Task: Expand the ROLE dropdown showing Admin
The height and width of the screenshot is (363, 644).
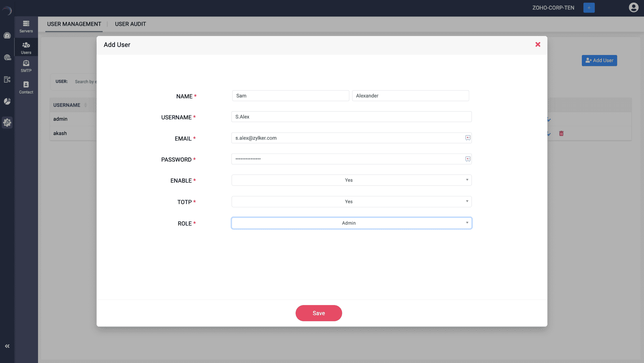Action: coord(351,223)
